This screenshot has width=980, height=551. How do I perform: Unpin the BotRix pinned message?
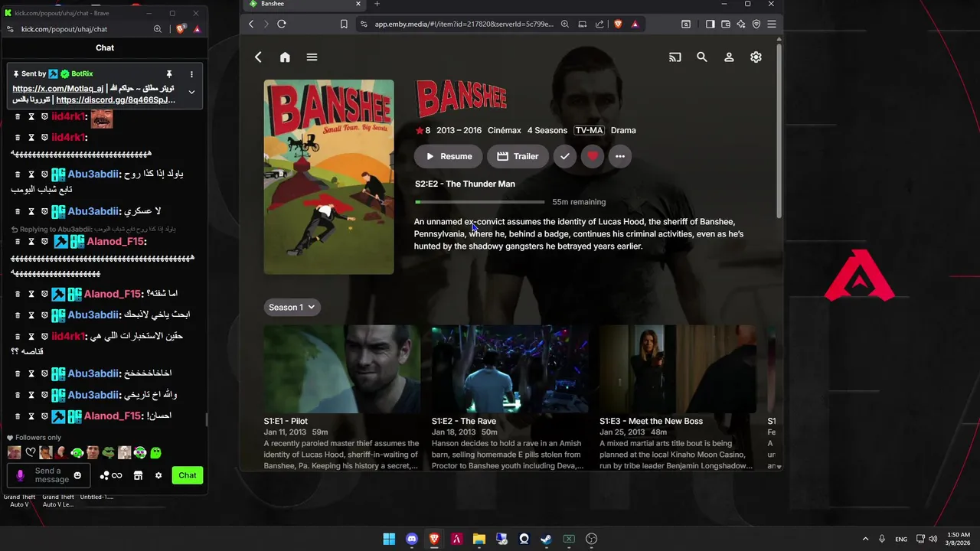pos(169,74)
